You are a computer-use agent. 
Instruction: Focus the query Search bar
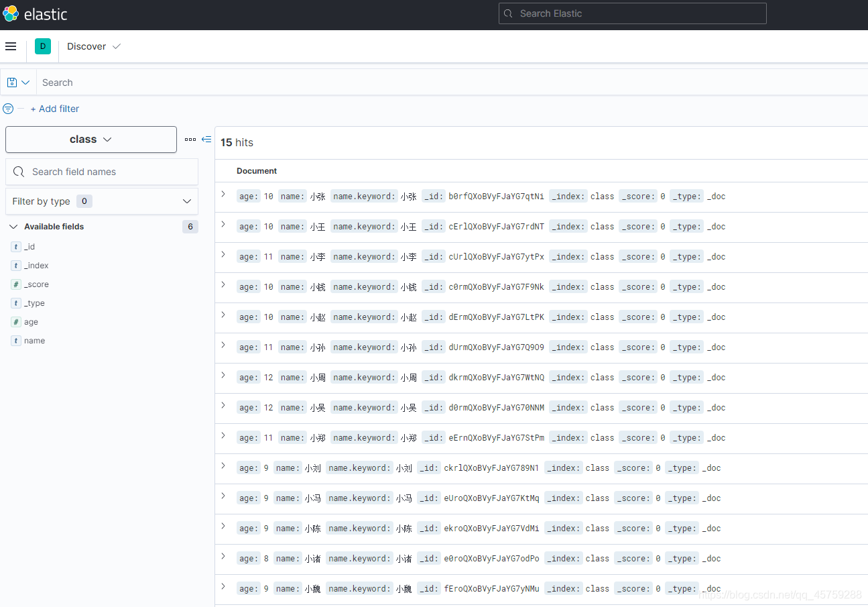(452, 82)
